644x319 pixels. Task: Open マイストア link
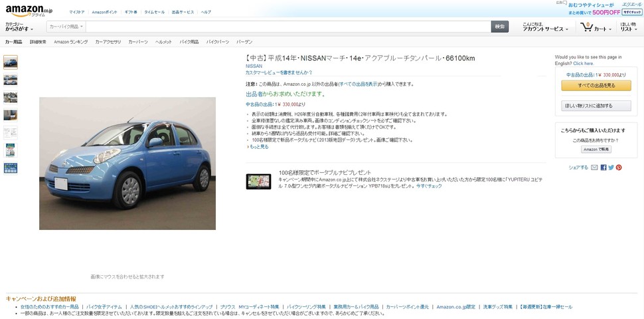point(77,13)
